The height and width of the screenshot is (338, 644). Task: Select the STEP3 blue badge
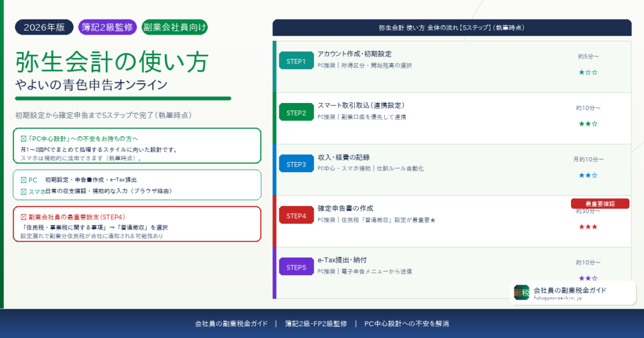296,165
